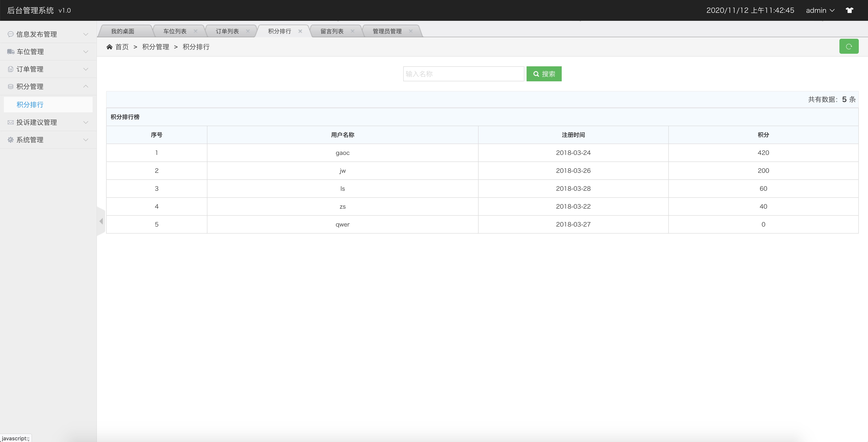
Task: Close the 积分排行 tab
Action: coord(300,31)
